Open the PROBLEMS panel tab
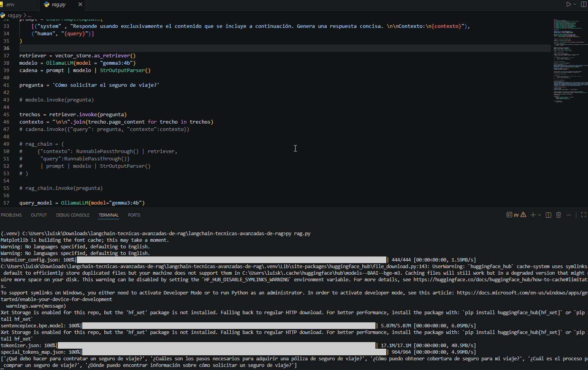Image resolution: width=588 pixels, height=370 pixels. point(11,215)
